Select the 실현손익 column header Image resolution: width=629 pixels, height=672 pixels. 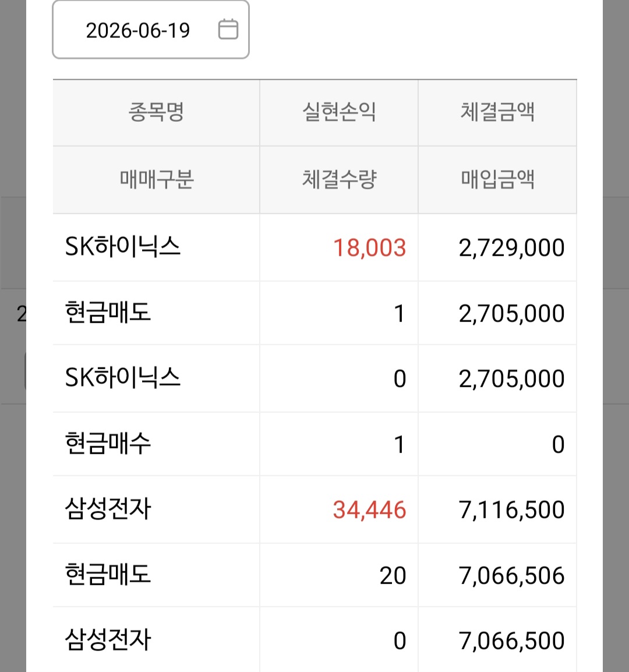(x=339, y=113)
